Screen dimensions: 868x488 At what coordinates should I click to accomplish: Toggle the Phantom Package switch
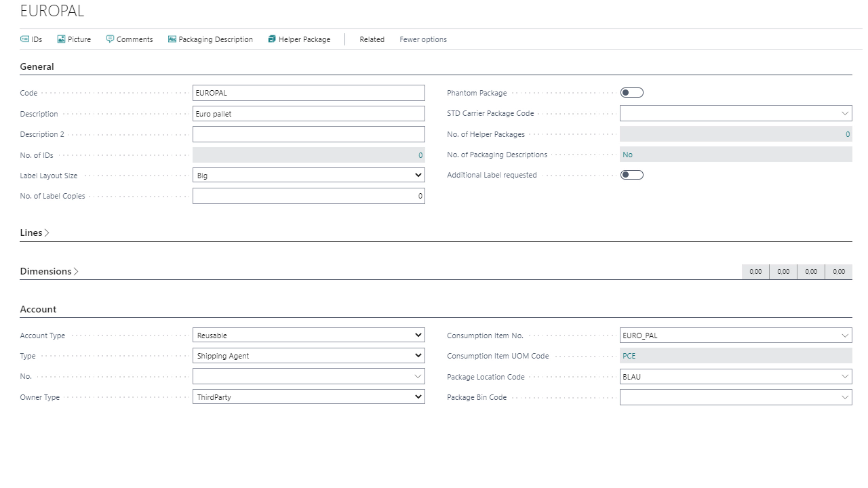tap(632, 93)
